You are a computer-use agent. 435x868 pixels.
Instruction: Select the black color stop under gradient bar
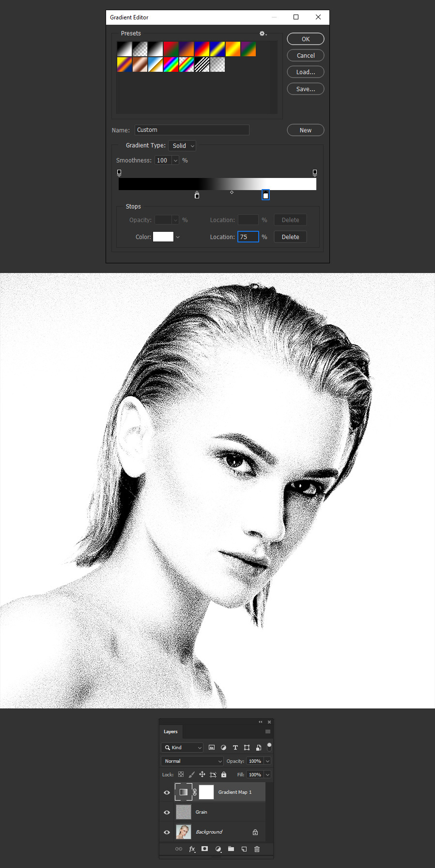197,195
